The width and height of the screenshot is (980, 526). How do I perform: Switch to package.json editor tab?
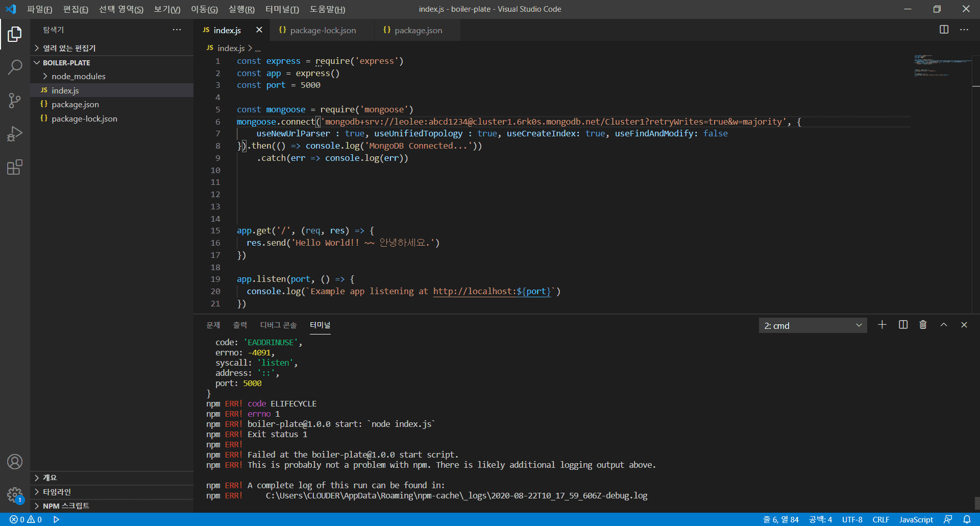[x=418, y=30]
